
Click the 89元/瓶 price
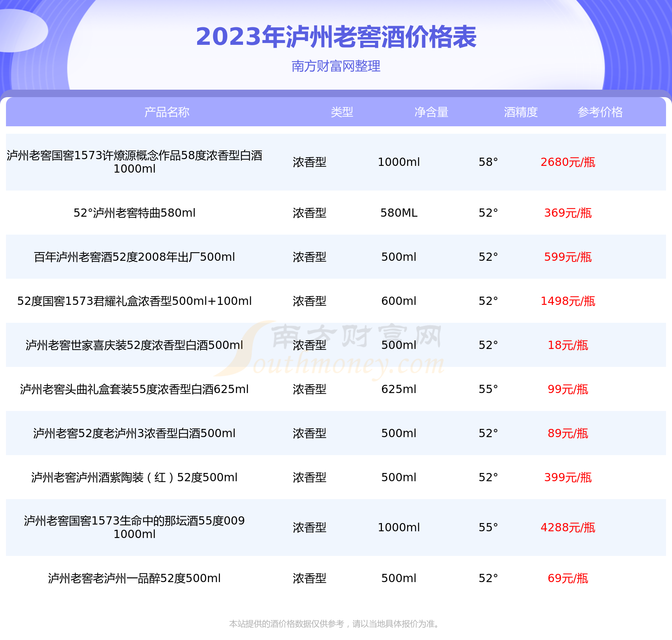(568, 433)
